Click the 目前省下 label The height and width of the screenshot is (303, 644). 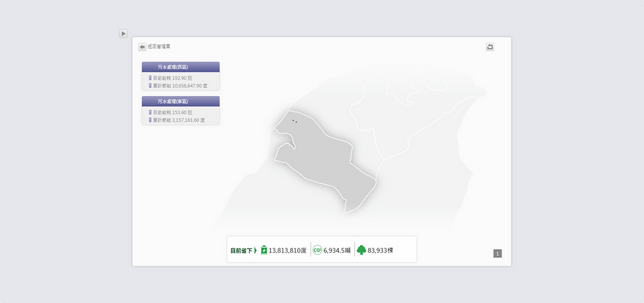tap(241, 250)
